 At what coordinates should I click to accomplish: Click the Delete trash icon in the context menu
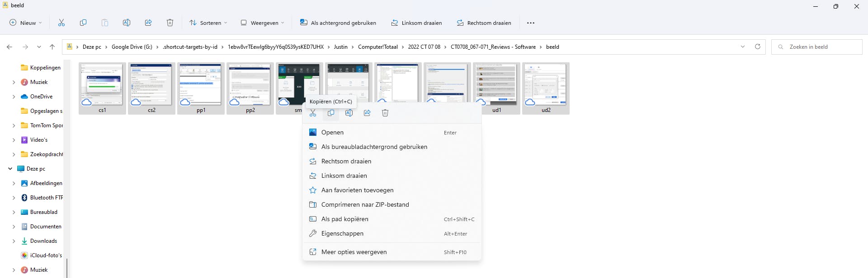coord(385,113)
